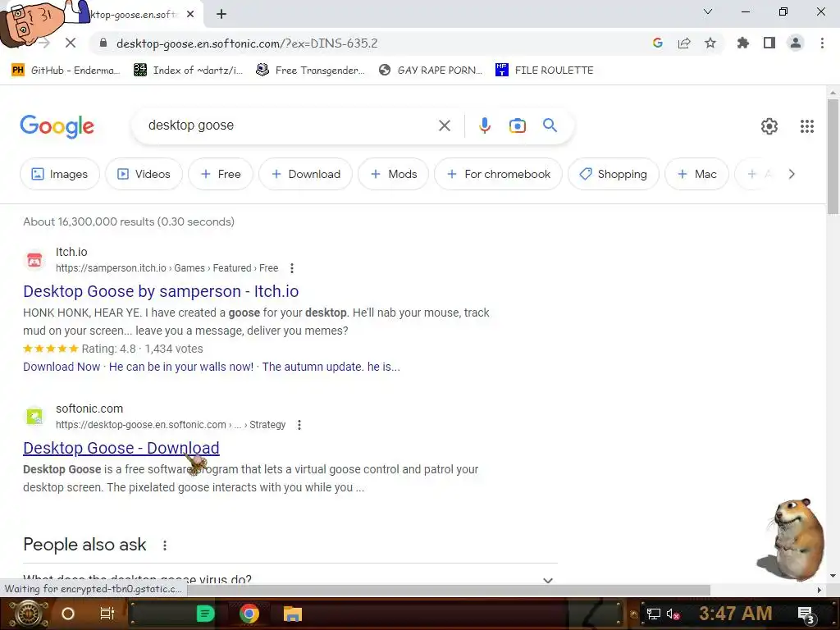Add the For chromebook filter chip

pyautogui.click(x=498, y=174)
